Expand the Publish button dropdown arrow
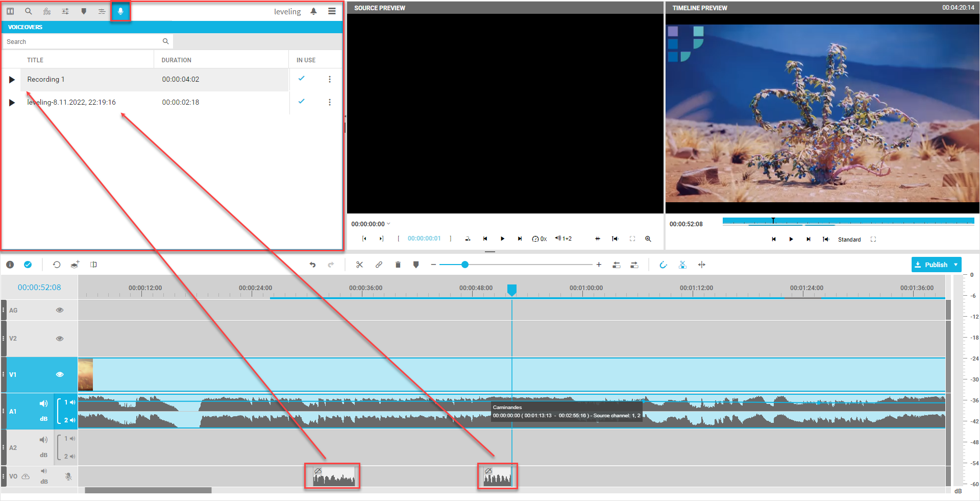980x501 pixels. point(955,265)
